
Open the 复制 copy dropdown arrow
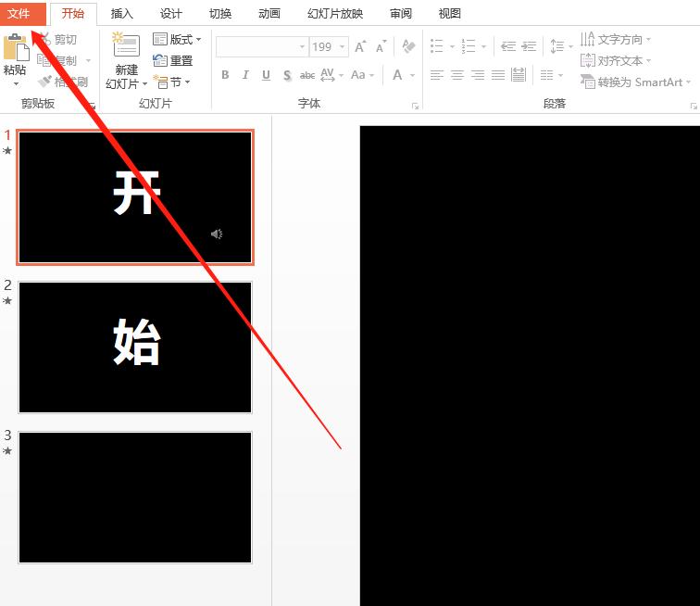click(x=88, y=60)
